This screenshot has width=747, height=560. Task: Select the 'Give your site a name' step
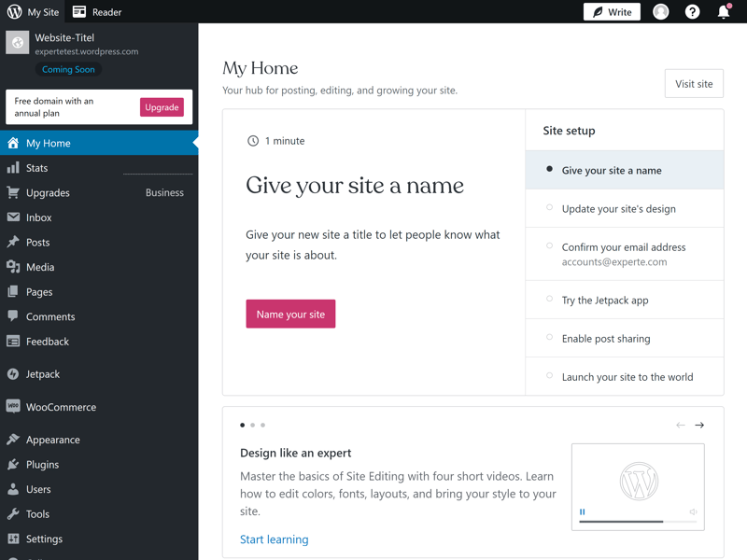point(612,171)
